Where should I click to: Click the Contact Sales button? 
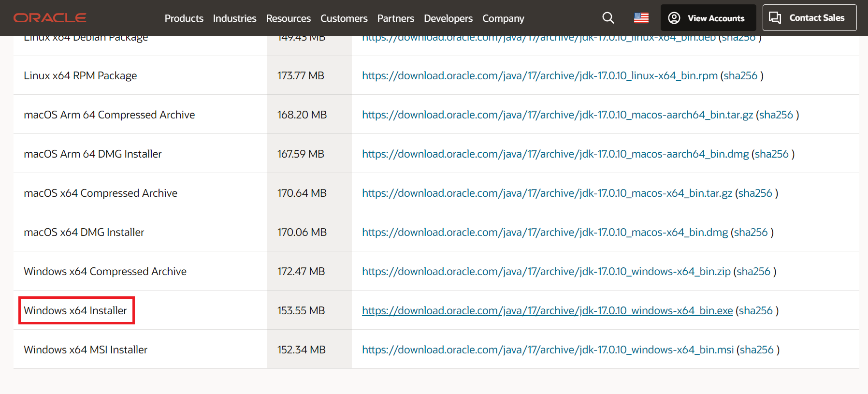pos(810,18)
